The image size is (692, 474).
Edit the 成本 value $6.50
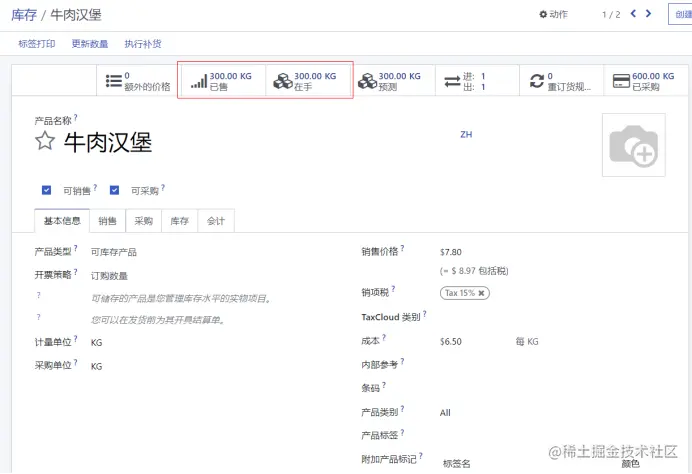451,342
